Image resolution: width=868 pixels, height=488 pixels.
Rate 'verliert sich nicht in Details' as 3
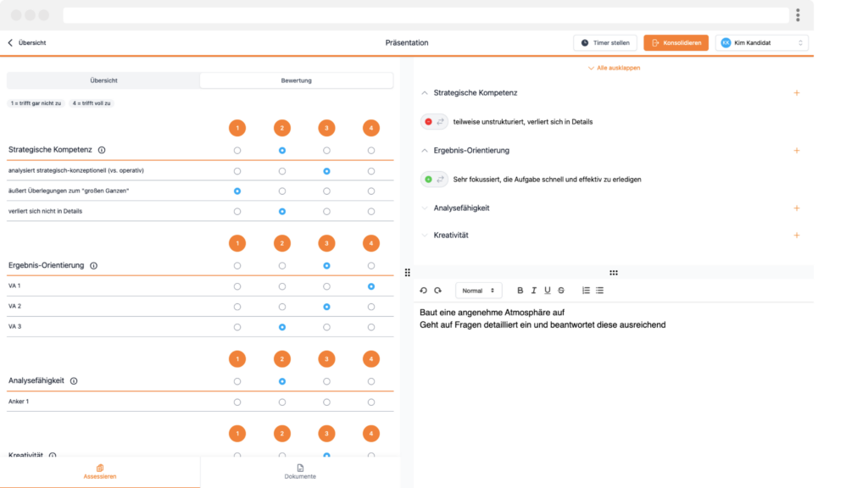326,211
